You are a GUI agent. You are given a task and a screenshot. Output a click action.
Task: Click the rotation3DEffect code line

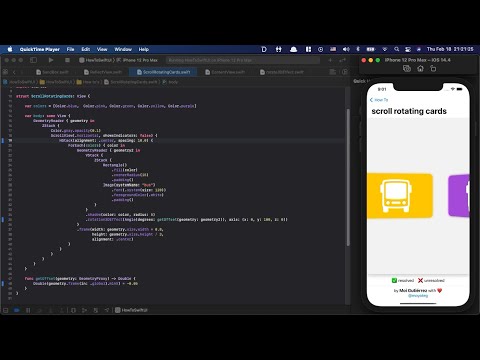186,220
